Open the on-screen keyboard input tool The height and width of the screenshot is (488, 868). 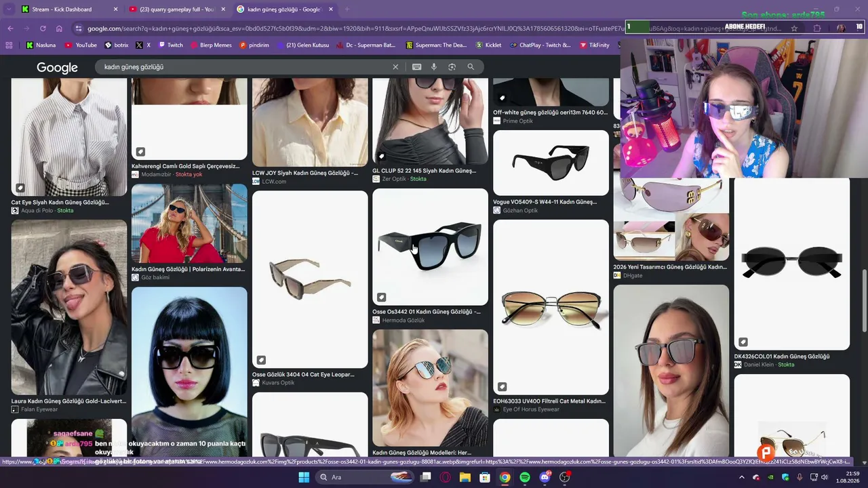click(416, 67)
